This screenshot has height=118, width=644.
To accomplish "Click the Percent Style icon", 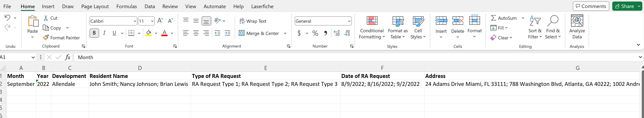I will [x=315, y=33].
